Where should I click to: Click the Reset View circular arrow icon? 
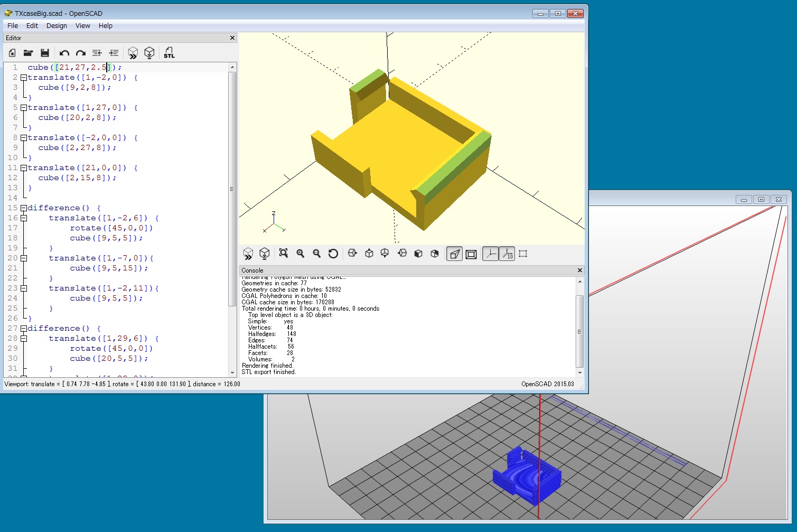(x=333, y=254)
